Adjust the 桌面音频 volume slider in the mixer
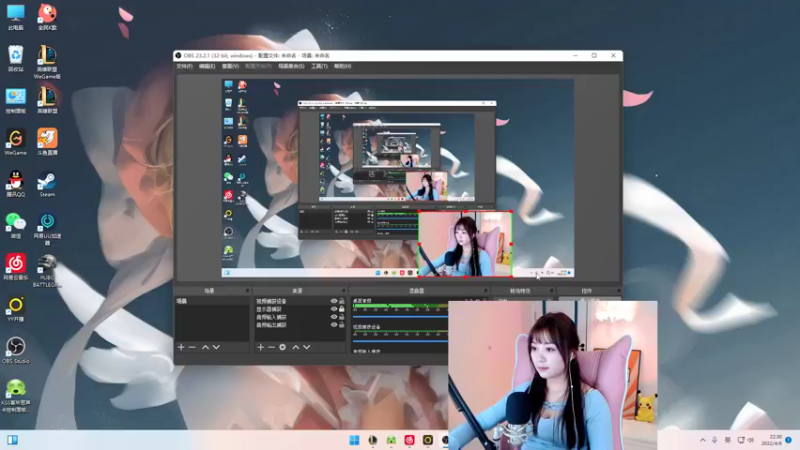The width and height of the screenshot is (800, 450). 401,317
